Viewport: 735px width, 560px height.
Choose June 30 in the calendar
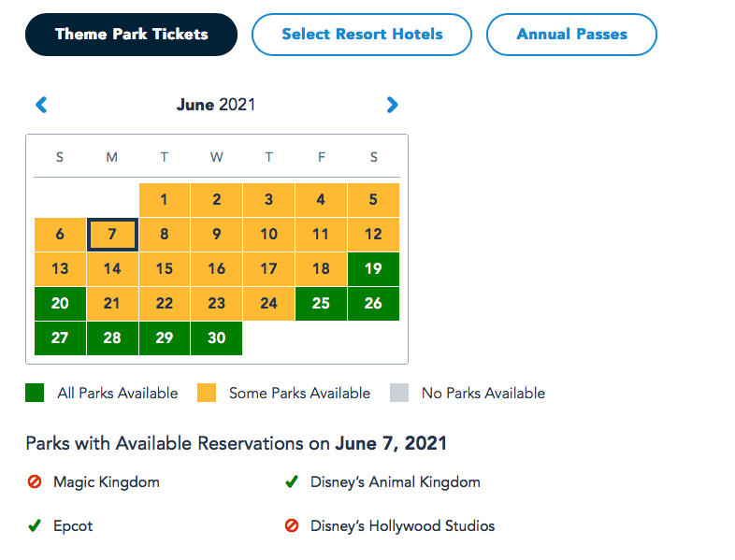216,338
